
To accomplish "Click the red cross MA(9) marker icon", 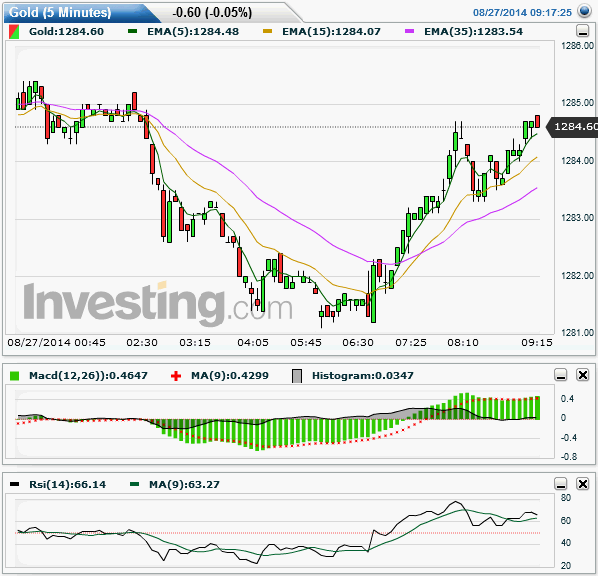I will [176, 376].
